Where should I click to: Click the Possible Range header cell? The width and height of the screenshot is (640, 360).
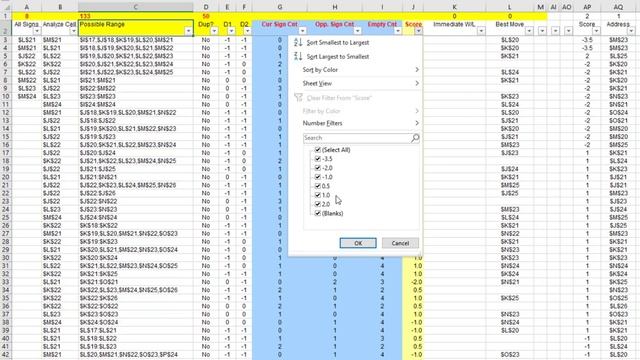[x=136, y=28]
